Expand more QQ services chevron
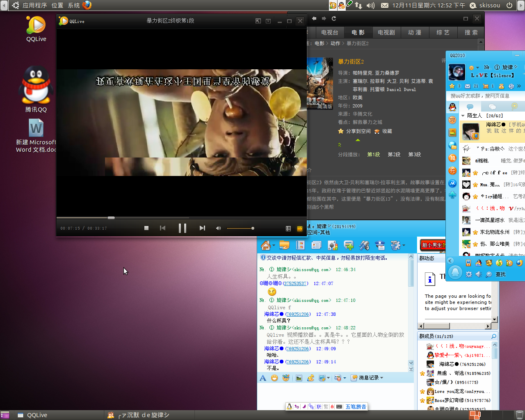 [x=519, y=86]
